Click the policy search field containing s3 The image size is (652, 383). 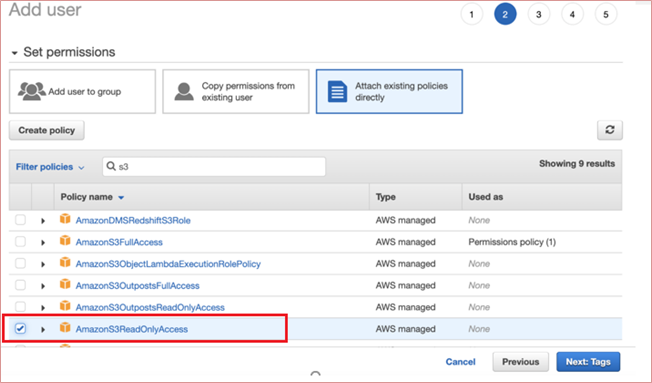coord(214,166)
